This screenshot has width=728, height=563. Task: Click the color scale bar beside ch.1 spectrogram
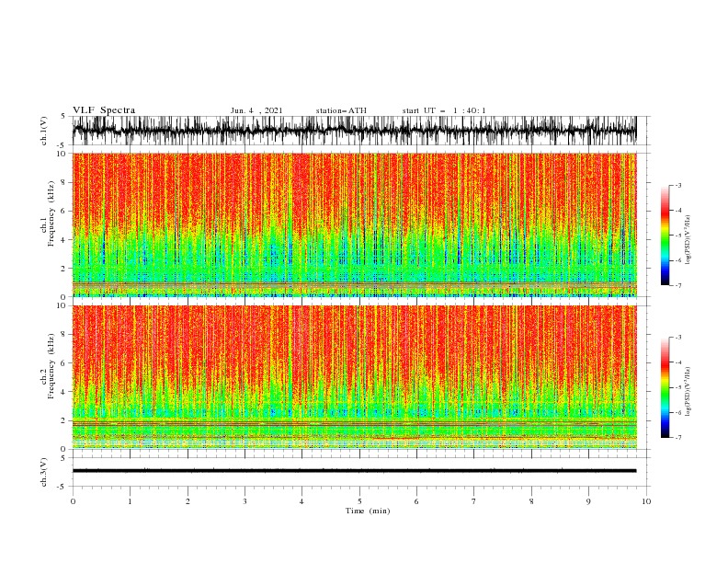pyautogui.click(x=665, y=236)
